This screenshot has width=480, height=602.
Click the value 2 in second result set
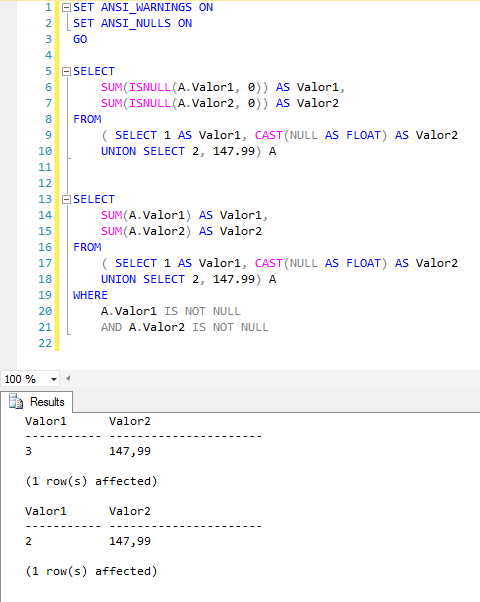click(28, 541)
